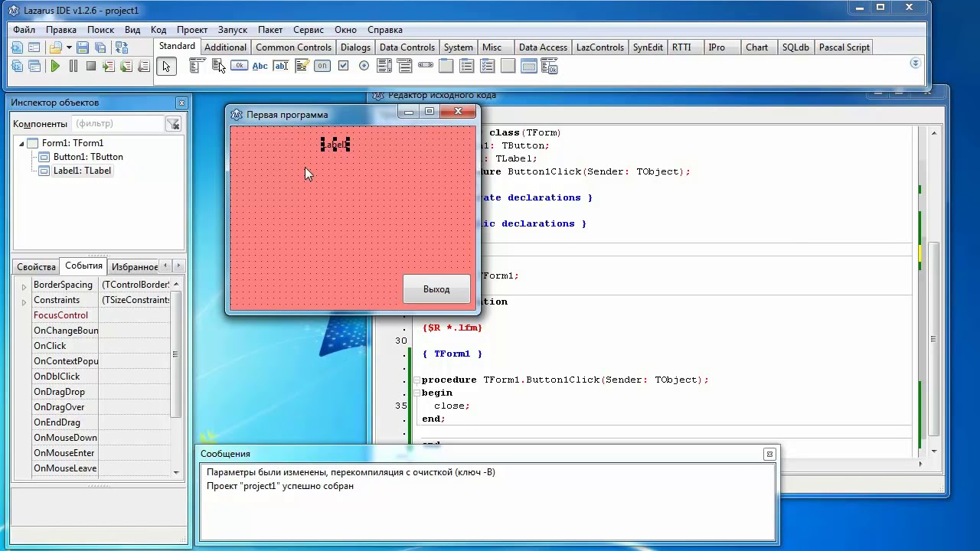This screenshot has width=980, height=551.
Task: Open the Свойства tab in Object Inspector
Action: (37, 267)
